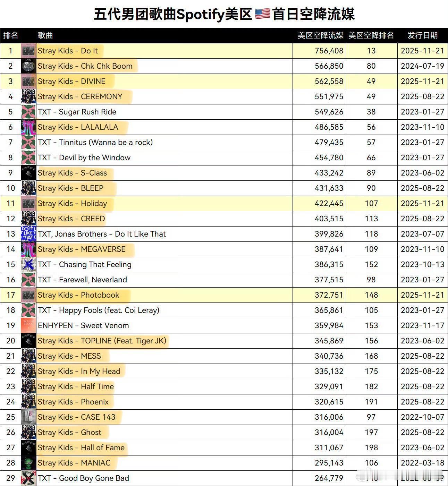Select Stray Kids - CASE 143
This screenshot has height=486, width=448.
click(x=76, y=417)
